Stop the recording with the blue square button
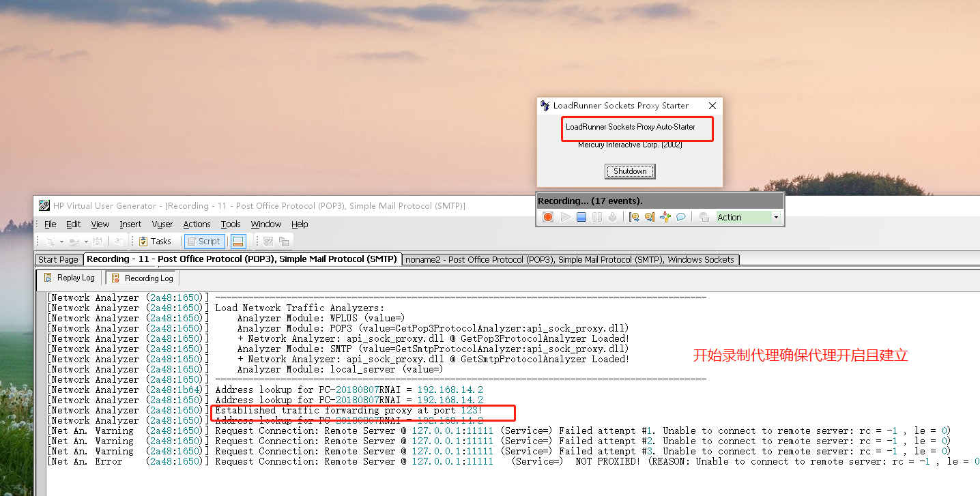Screen dimensions: 980x496 [581, 217]
